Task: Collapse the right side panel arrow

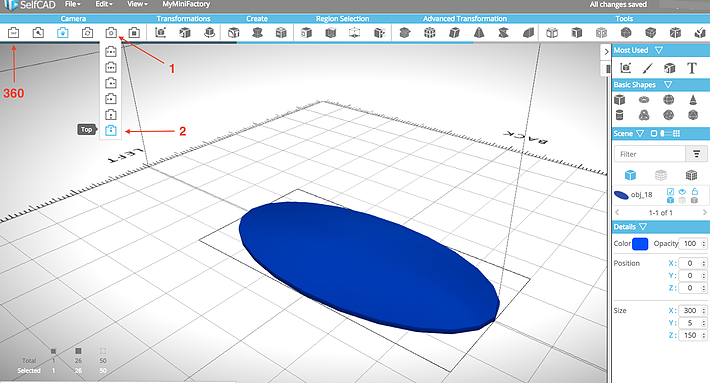Action: 606,52
